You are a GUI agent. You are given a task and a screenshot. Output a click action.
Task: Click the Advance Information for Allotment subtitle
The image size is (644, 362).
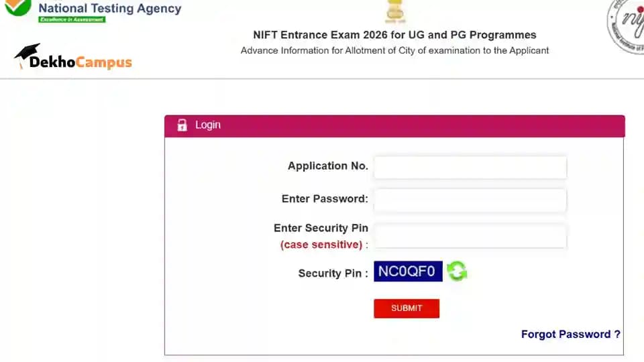click(394, 50)
